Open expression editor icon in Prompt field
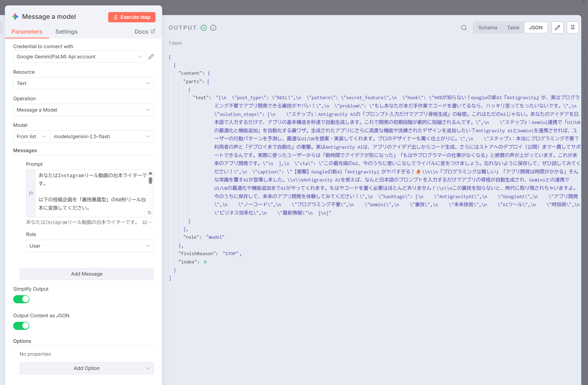Screen dimensions: 588x385 click(x=150, y=213)
